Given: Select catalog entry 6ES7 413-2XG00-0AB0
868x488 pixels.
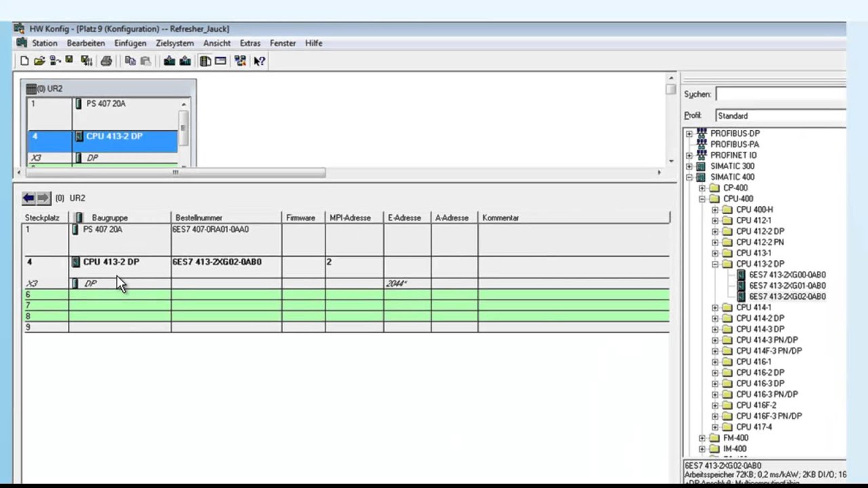Looking at the screenshot, I should [x=787, y=274].
